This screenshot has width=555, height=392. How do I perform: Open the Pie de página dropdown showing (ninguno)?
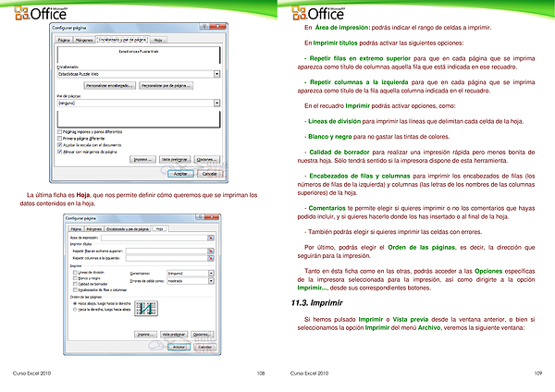(217, 103)
